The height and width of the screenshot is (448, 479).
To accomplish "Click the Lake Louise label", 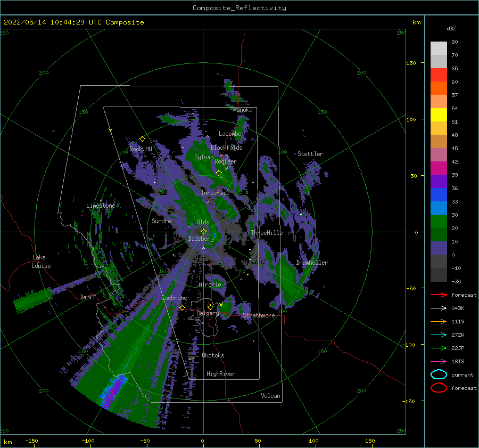I will [41, 262].
